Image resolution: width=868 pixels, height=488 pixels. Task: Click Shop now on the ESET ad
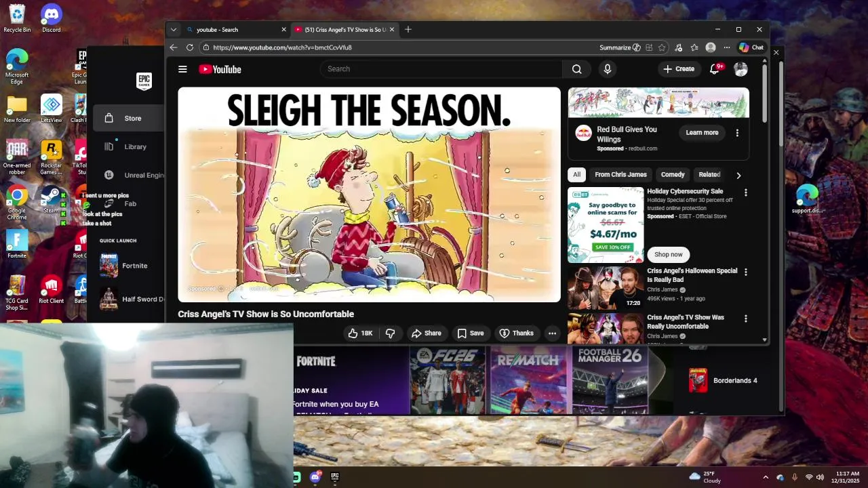click(x=669, y=254)
